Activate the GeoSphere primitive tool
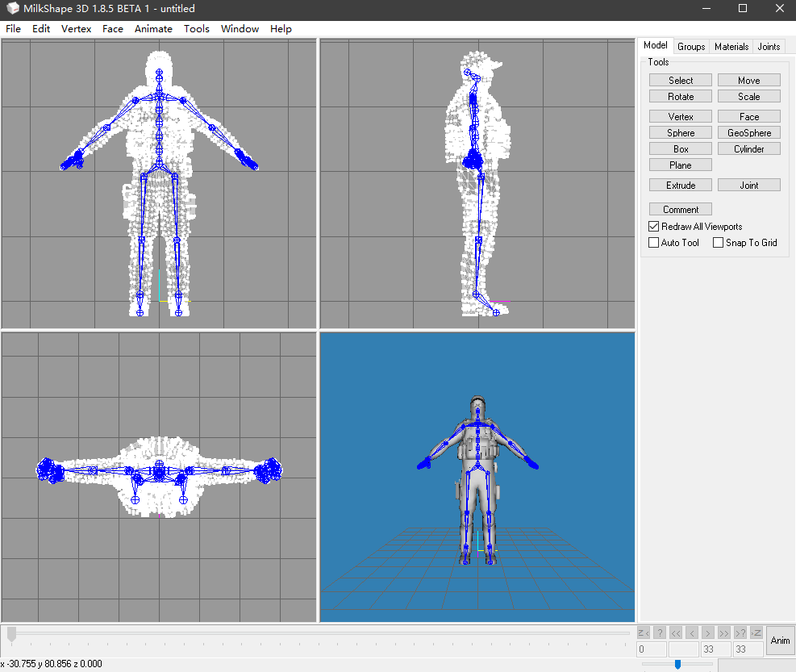Image resolution: width=796 pixels, height=672 pixels. coord(749,133)
